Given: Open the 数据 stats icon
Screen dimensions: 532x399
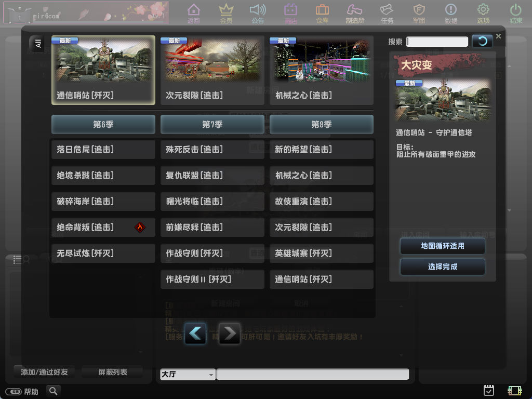Looking at the screenshot, I should [x=451, y=13].
